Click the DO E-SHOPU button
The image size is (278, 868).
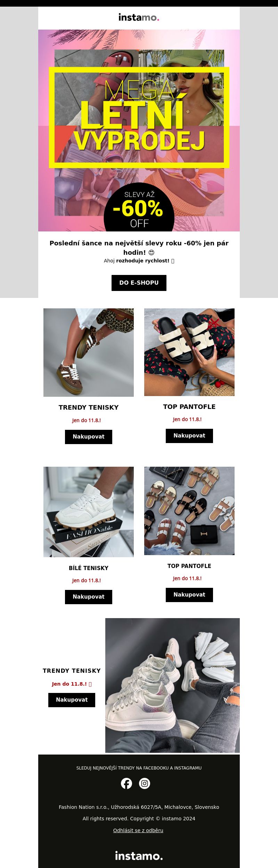tap(139, 283)
